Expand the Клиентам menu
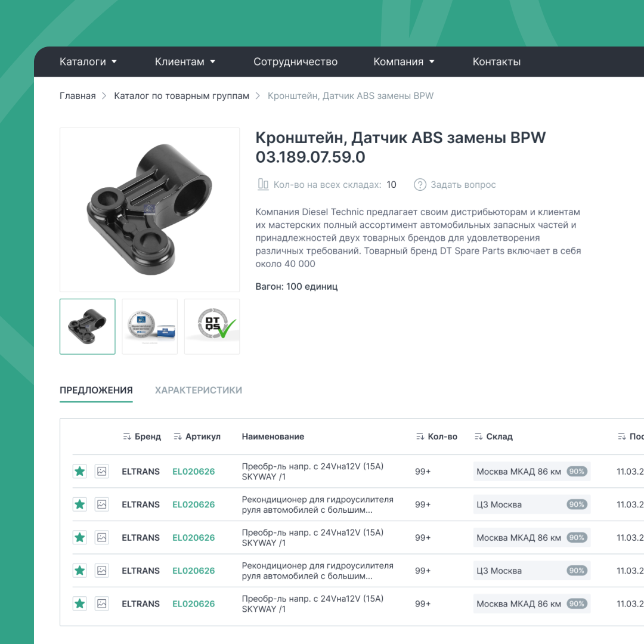The height and width of the screenshot is (644, 644). pyautogui.click(x=185, y=61)
